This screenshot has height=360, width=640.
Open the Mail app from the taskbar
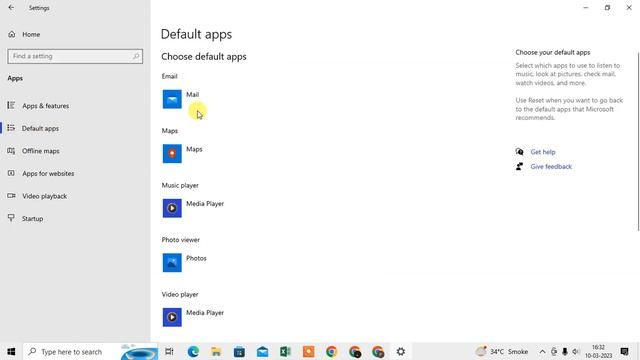262,351
